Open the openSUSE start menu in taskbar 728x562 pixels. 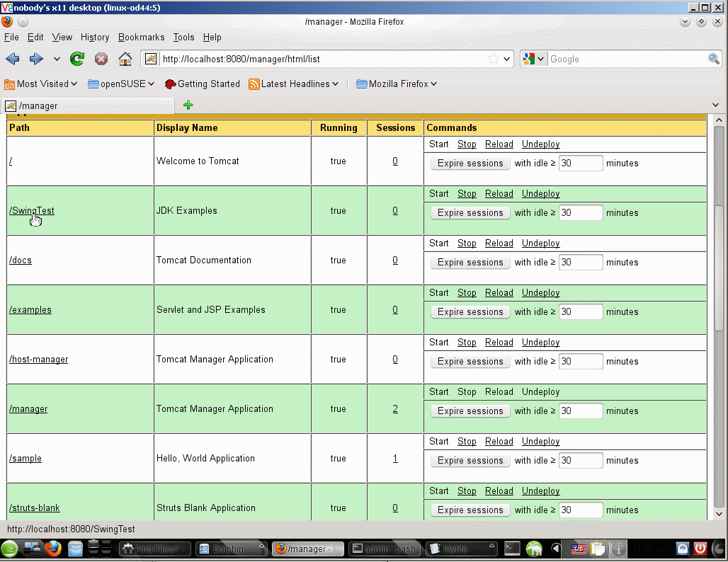(x=8, y=549)
